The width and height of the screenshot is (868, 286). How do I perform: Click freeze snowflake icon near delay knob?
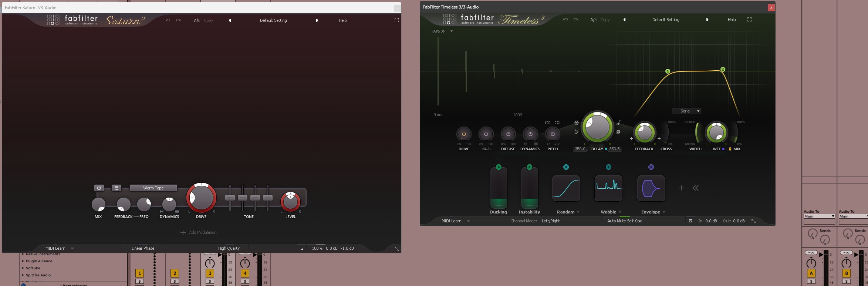coord(576,122)
